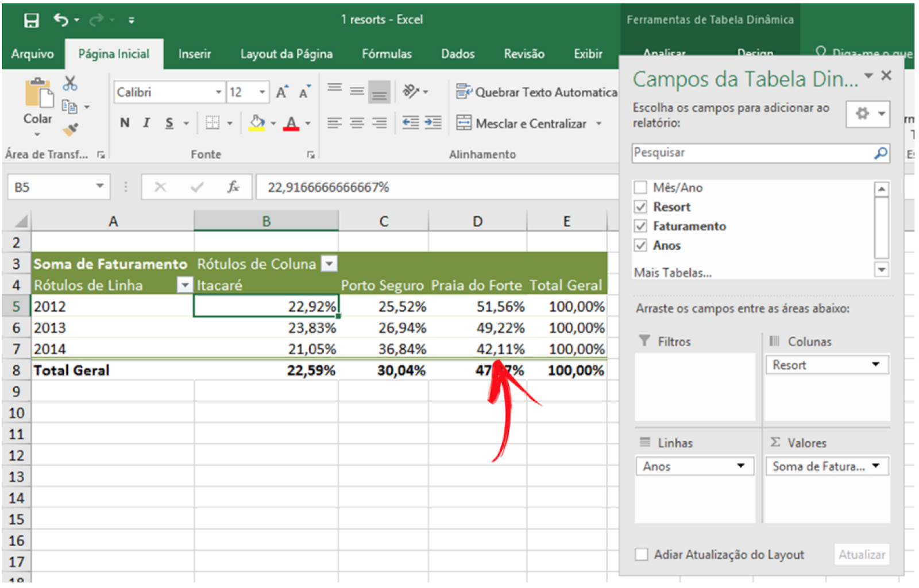Viewport: 919px width, 588px height.
Task: Open the gear tools menu in field pane
Action: point(868,114)
